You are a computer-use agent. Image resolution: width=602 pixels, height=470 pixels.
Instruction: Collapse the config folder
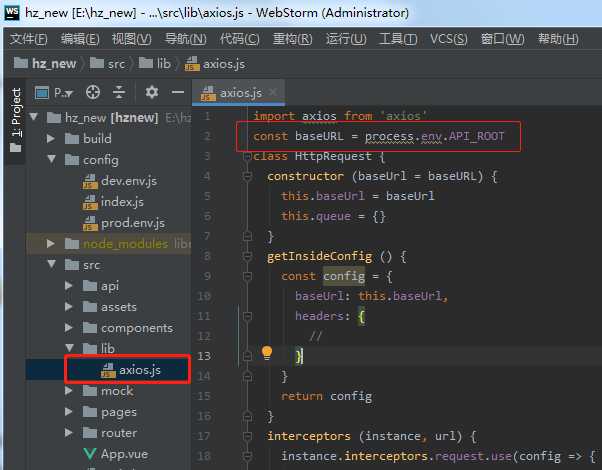coord(51,159)
